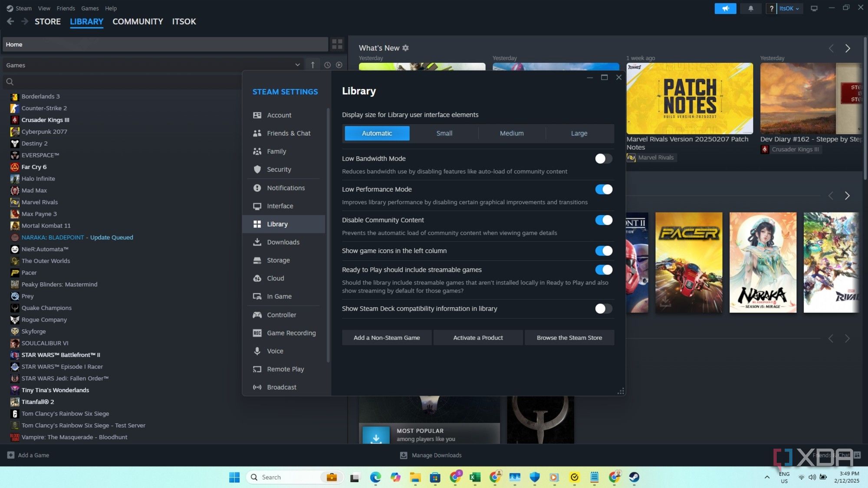Open the Downloads settings icon
This screenshot has height=488, width=868.
click(257, 242)
